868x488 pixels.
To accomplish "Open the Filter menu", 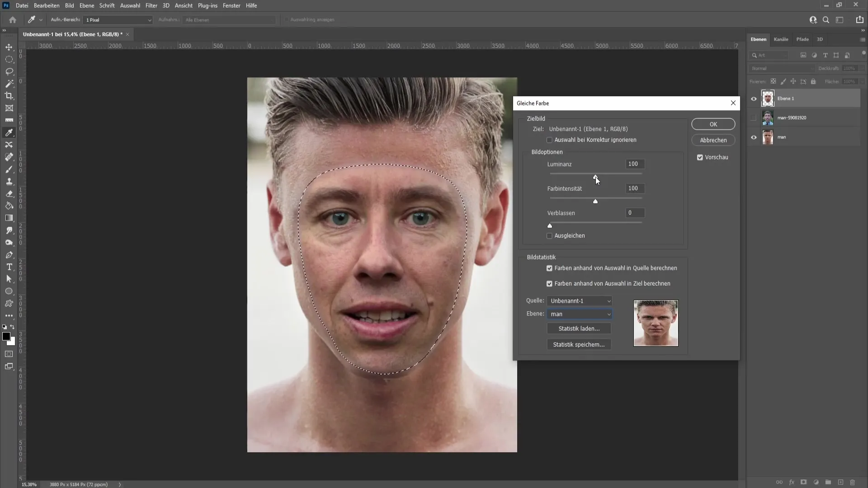I will tap(151, 5).
